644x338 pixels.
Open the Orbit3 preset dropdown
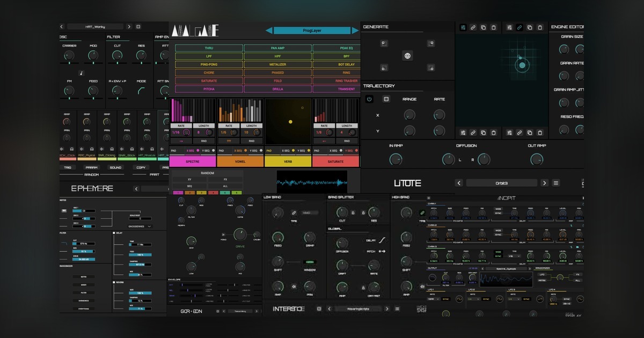501,183
